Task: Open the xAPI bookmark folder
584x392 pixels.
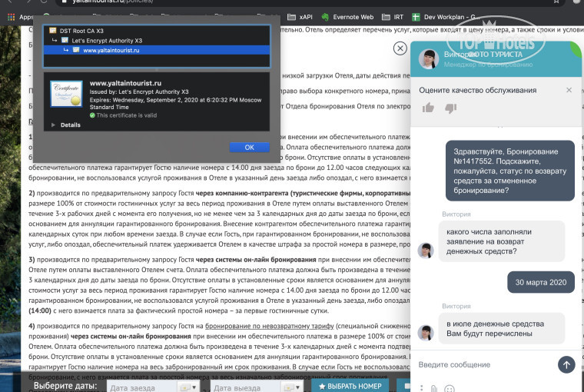Action: point(300,17)
